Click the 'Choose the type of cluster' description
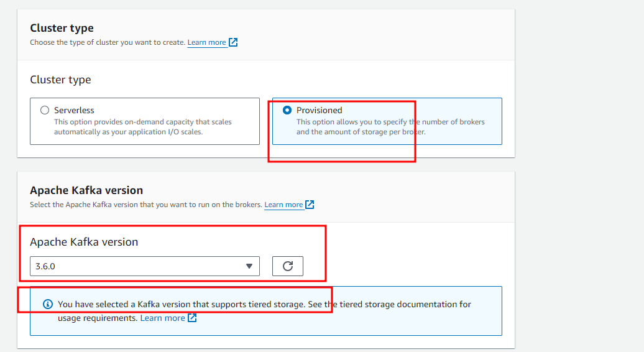Screen dimensions: 644x352 108,42
